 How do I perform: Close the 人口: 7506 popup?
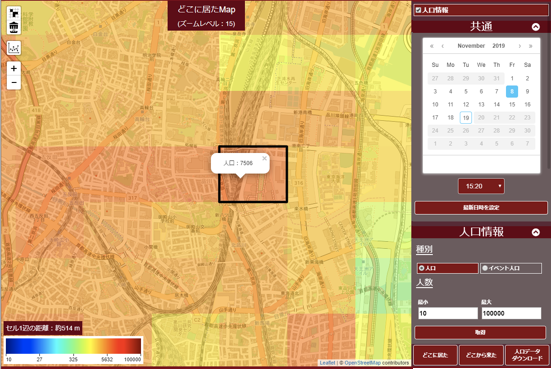pyautogui.click(x=264, y=158)
